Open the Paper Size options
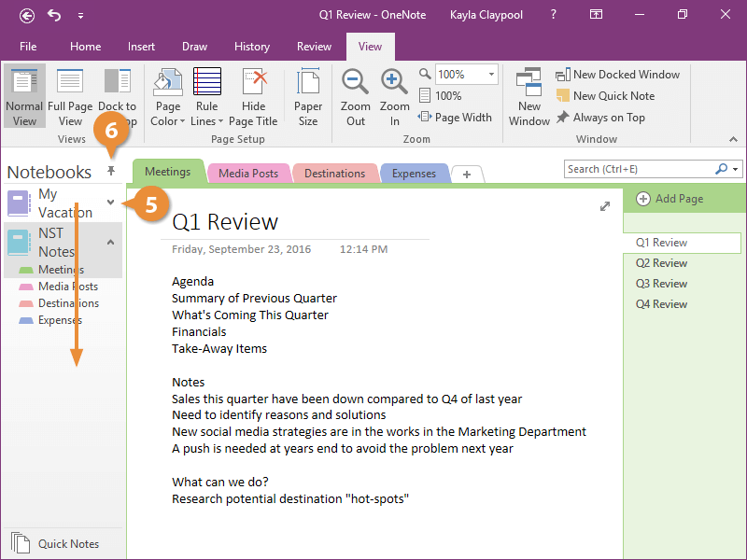Image resolution: width=747 pixels, height=560 pixels. [x=308, y=97]
